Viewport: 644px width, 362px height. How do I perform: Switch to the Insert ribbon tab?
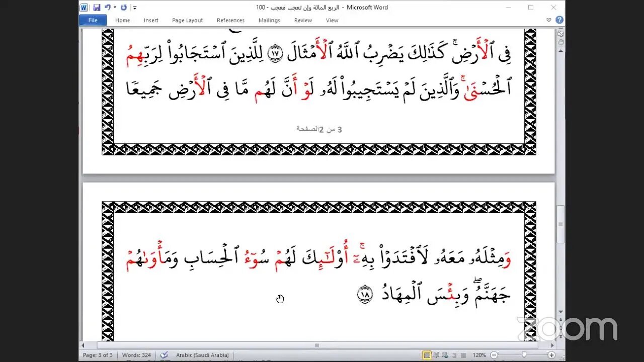(151, 21)
